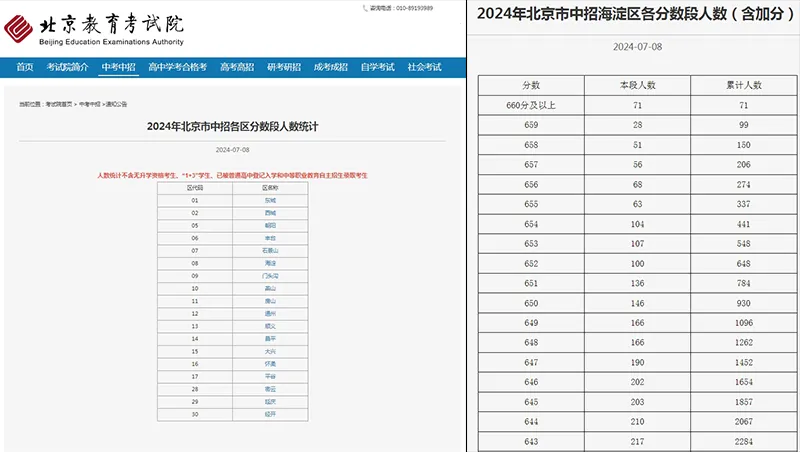The width and height of the screenshot is (800, 452).
Task: Click the Beijing Education Examinations Authority logo
Action: pyautogui.click(x=94, y=29)
